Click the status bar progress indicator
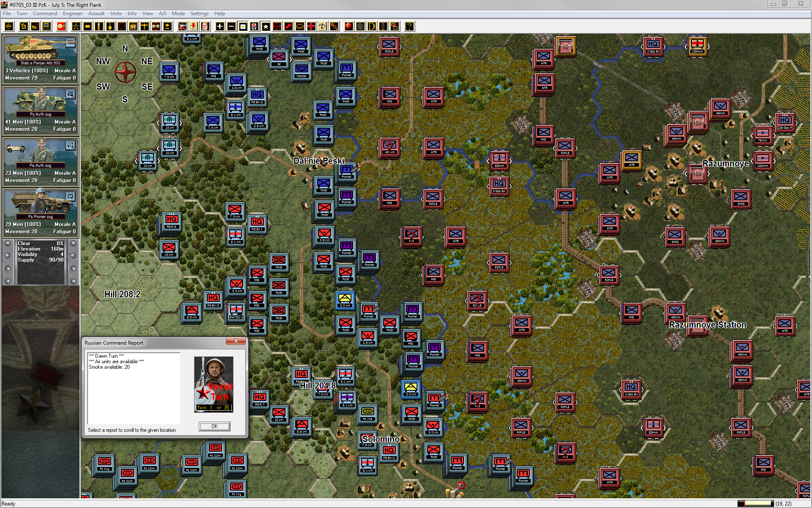The width and height of the screenshot is (812, 508). coord(755,503)
